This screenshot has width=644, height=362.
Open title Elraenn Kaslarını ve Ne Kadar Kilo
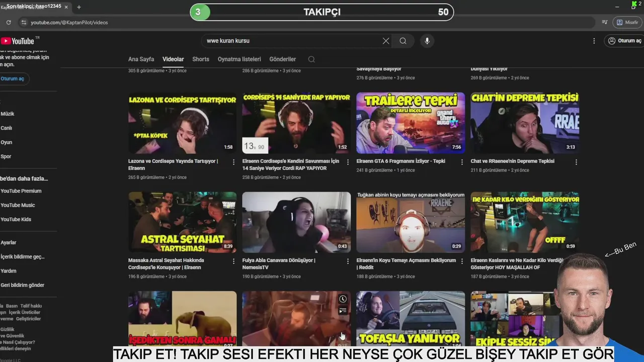pos(517,264)
